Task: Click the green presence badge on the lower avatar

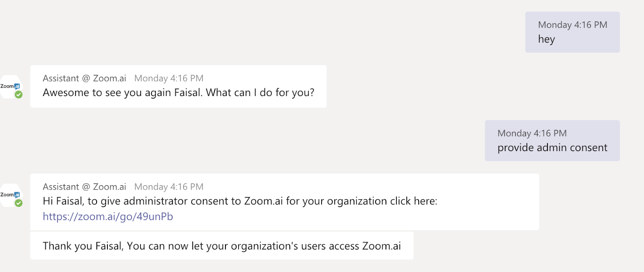Action: coord(19,203)
